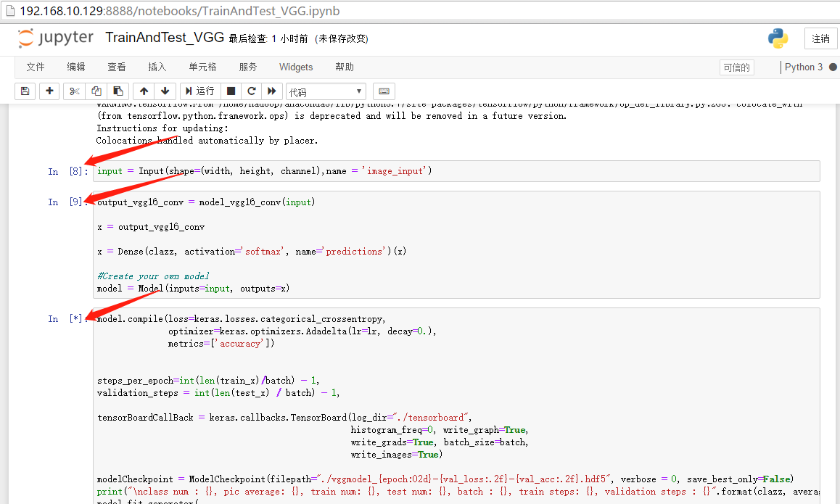Click the 未保存改变 autosave status text
840x504 pixels.
[x=342, y=38]
